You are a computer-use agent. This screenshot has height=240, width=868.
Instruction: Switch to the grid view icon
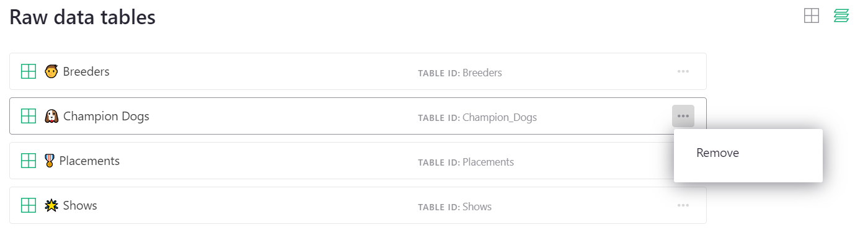coord(812,16)
